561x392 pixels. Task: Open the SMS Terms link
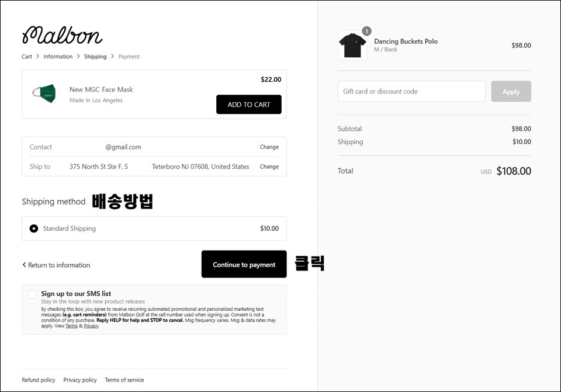(71, 326)
